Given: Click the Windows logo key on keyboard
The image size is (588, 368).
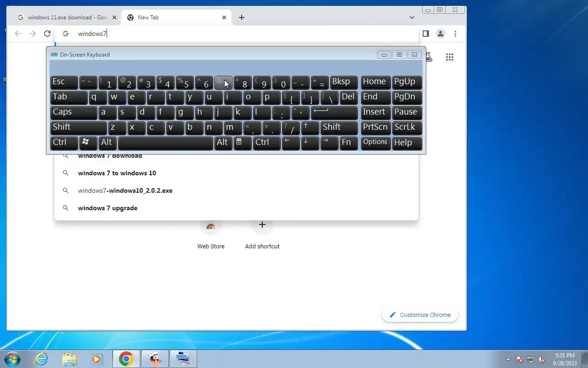Looking at the screenshot, I should pyautogui.click(x=88, y=144).
